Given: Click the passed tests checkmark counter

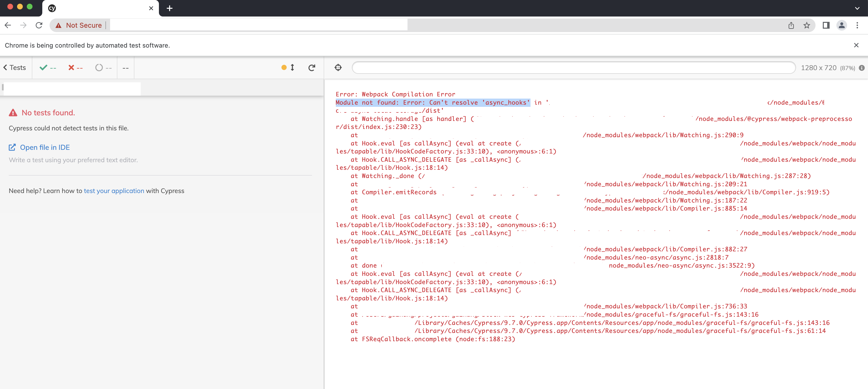Looking at the screenshot, I should click(48, 68).
